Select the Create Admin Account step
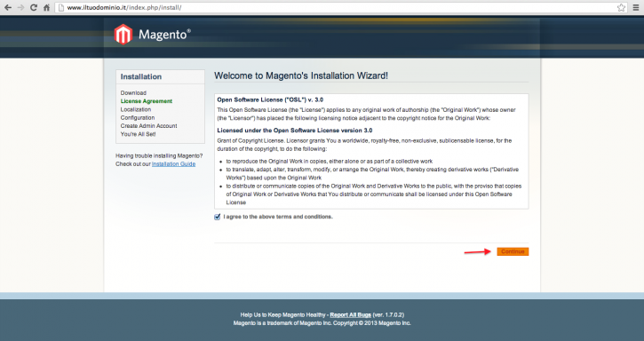Screen dimensions: 644x341 [148, 126]
